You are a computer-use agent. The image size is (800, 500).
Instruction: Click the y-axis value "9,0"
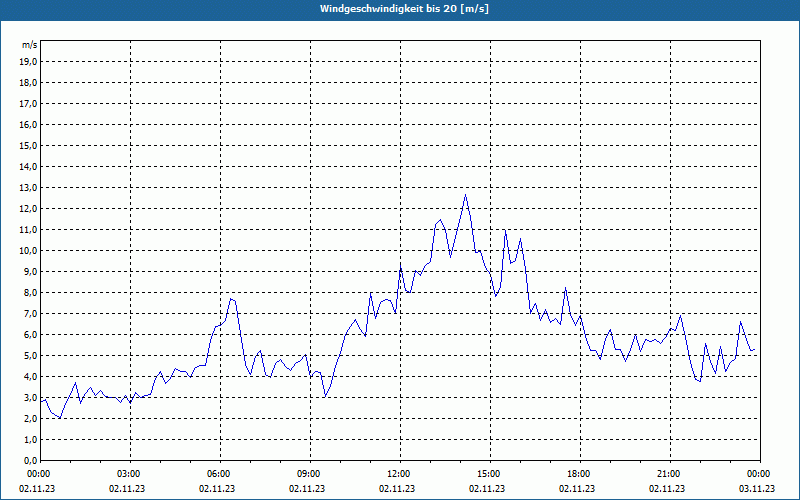31,271
